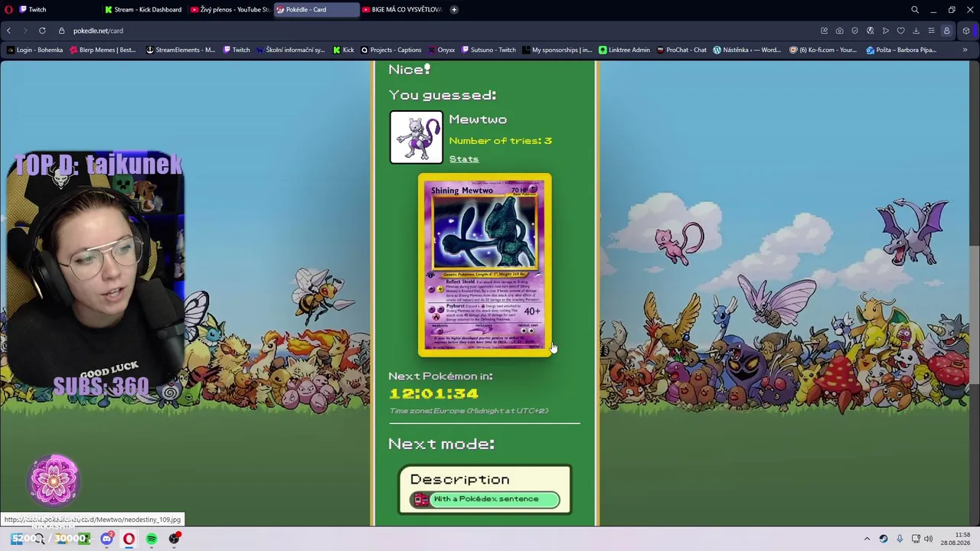Viewport: 980px width, 551px height.
Task: Open the Login - Bohemka bookmark
Action: point(35,50)
